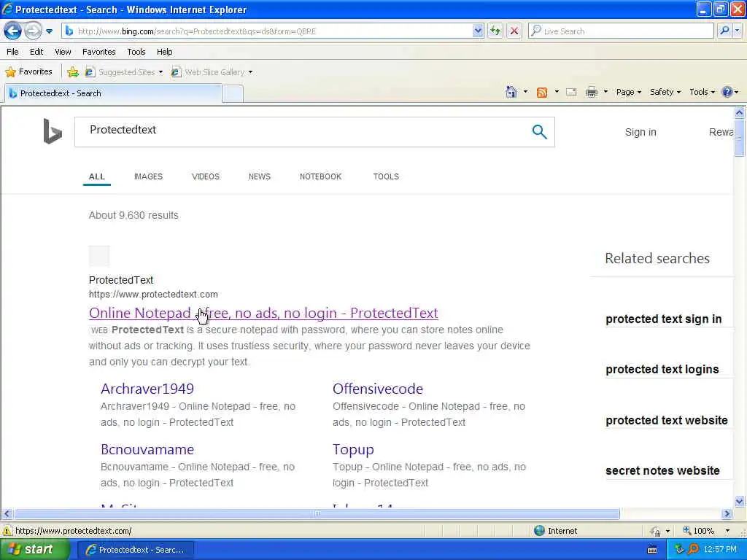
Task: Open the File menu
Action: click(x=13, y=52)
